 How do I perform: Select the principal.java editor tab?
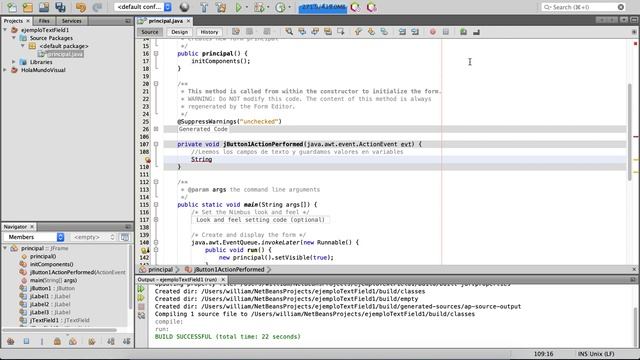click(x=165, y=21)
